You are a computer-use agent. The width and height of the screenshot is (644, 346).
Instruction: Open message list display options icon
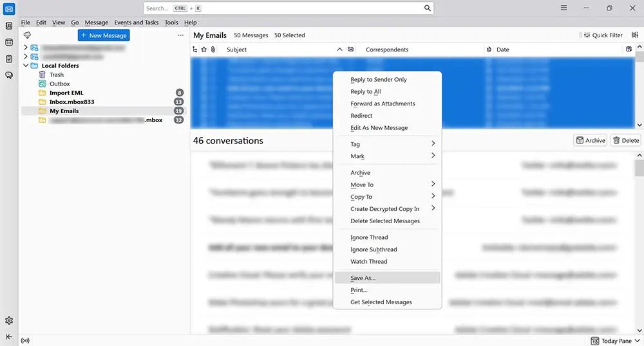click(635, 35)
